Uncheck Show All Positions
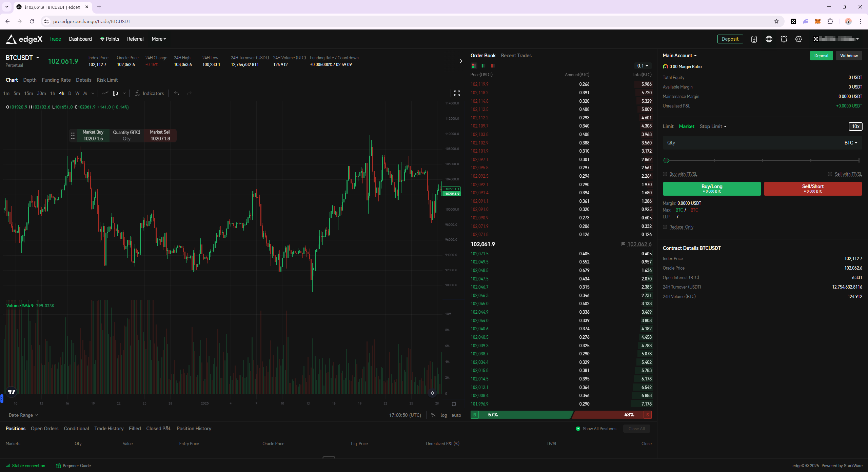Image resolution: width=868 pixels, height=472 pixels. click(578, 429)
